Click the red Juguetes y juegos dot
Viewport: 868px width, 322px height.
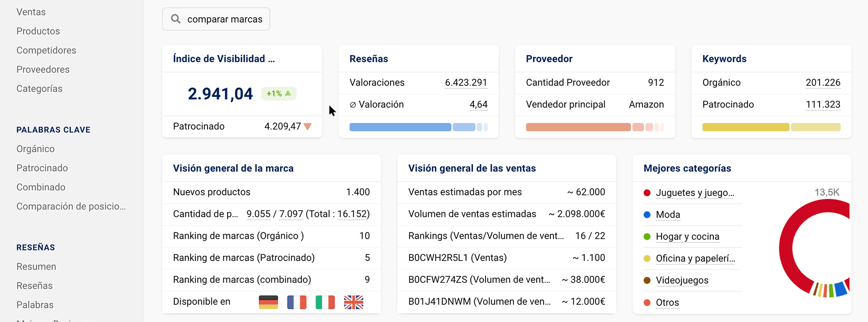pyautogui.click(x=647, y=193)
